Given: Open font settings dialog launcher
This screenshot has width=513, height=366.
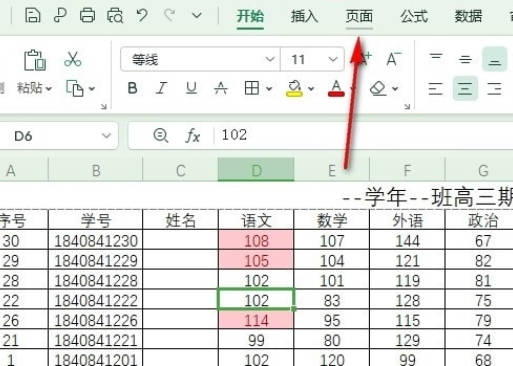Looking at the screenshot, I should [x=407, y=107].
